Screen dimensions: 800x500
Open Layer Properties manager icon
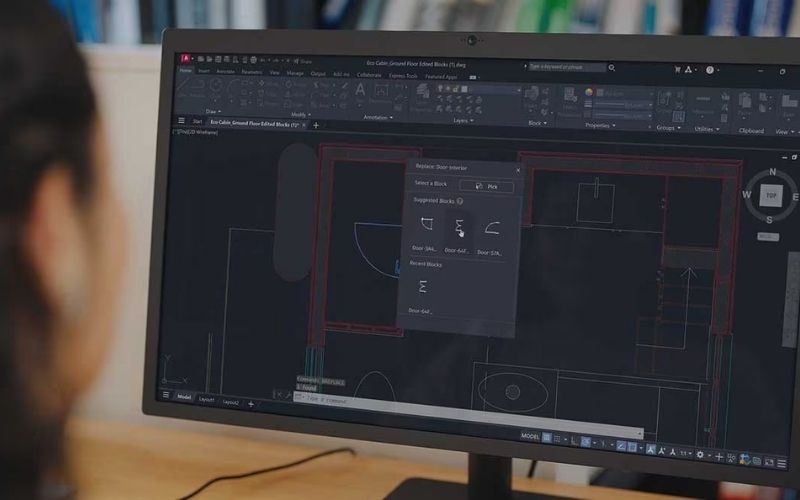(422, 93)
